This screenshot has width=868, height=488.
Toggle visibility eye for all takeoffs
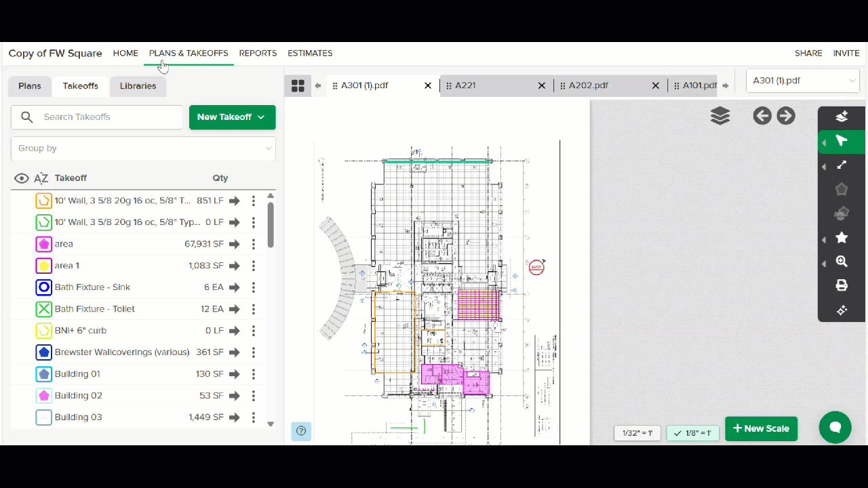coord(22,178)
